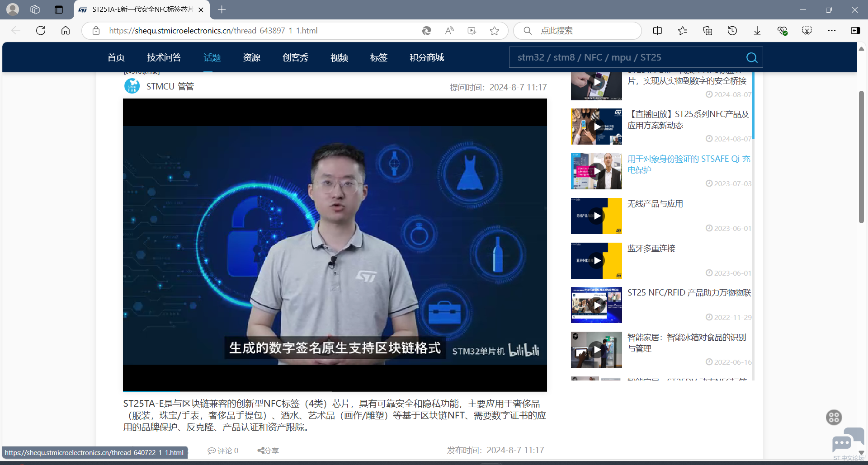Click the Edge swirl icon in address bar

[426, 30]
